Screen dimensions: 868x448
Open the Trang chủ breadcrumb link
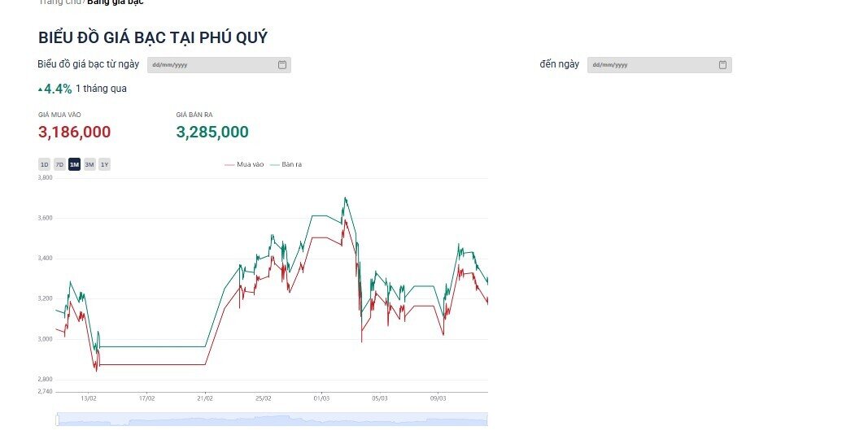pos(61,2)
